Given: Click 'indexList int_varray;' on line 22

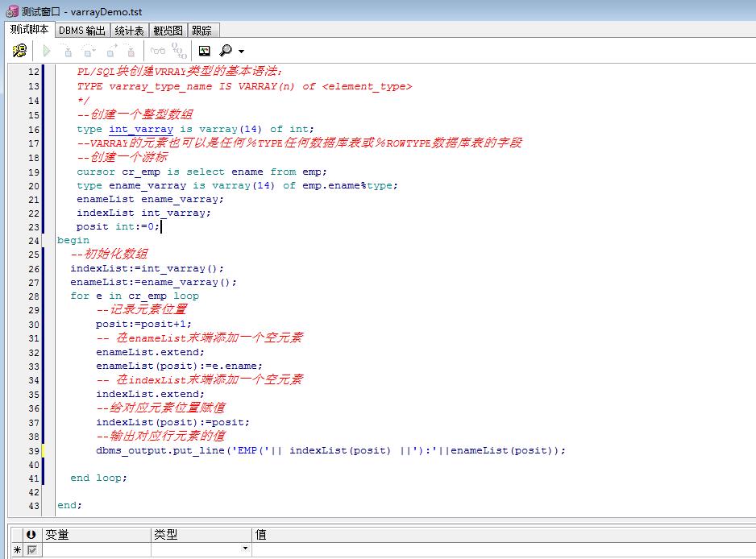Looking at the screenshot, I should pos(143,213).
